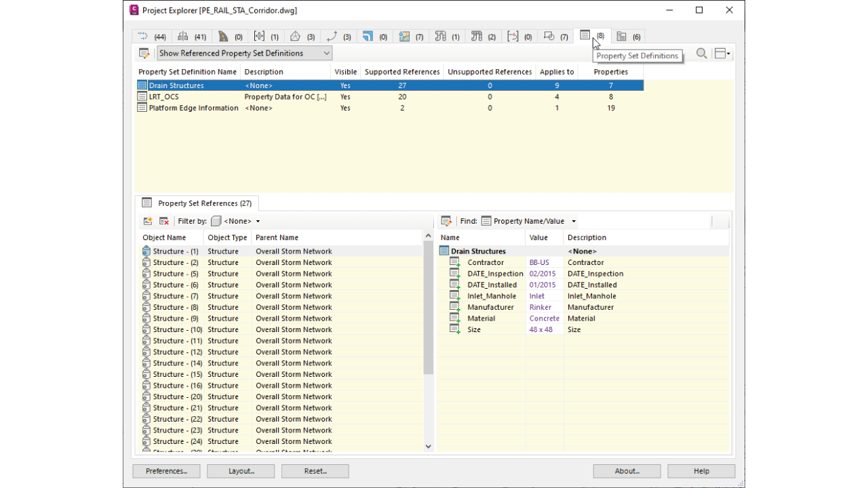Open the Sheets tab with red arrow (0)
Viewport: 868px width, 488px height.
pyautogui.click(x=519, y=37)
